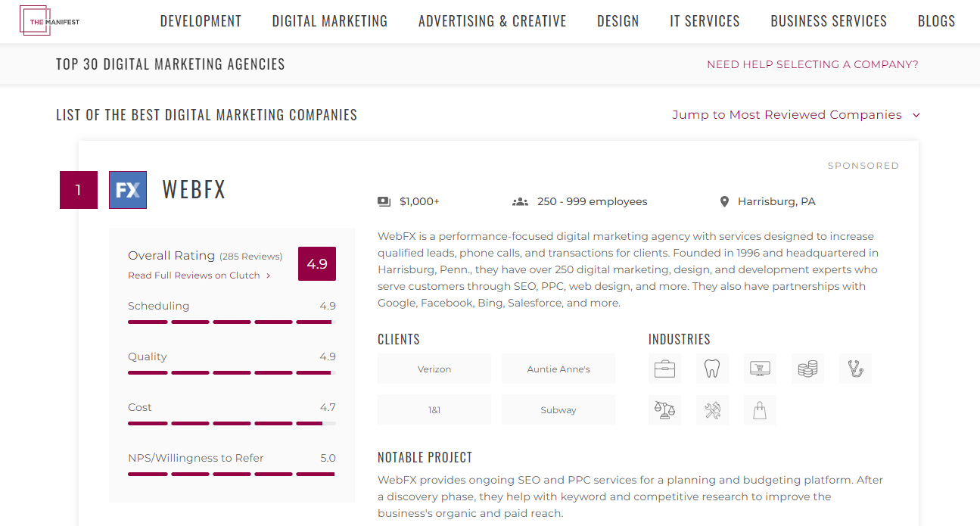Open the IT Services menu
The height and width of the screenshot is (526, 980).
pos(705,21)
